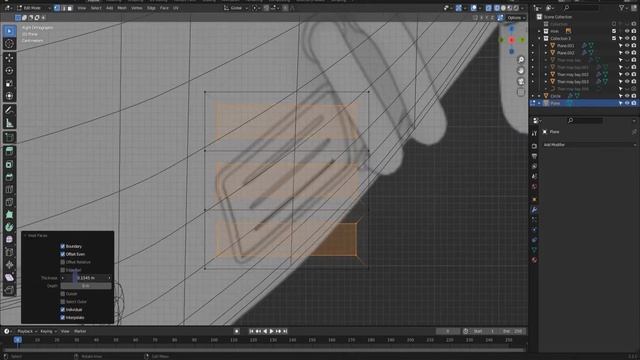The height and width of the screenshot is (360, 640).
Task: Toggle the Individual checkbox
Action: pos(62,309)
